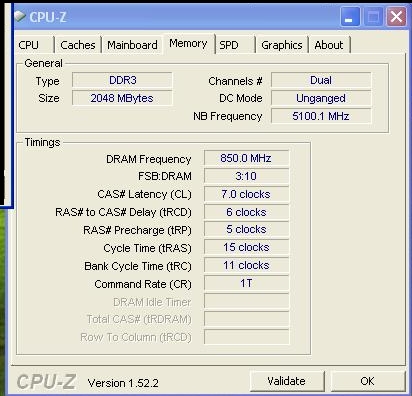Viewport: 412px width, 396px height.
Task: Select the Memory tab
Action: coord(188,44)
